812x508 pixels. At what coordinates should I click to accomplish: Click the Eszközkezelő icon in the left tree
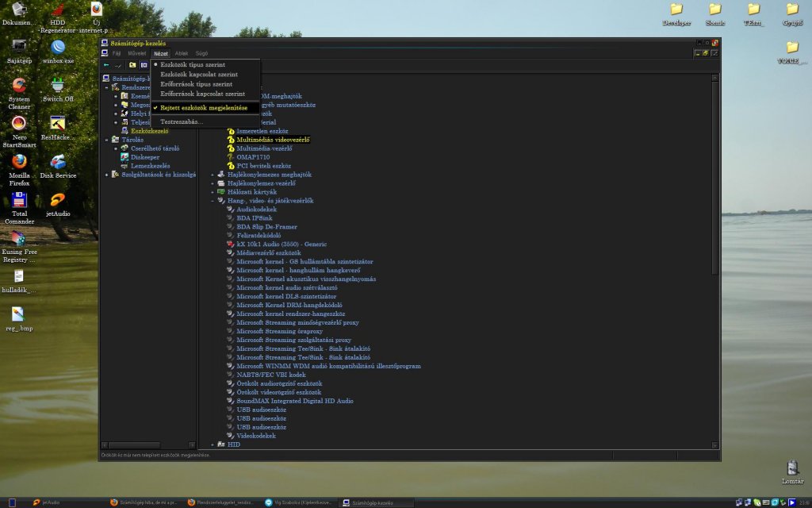point(124,131)
